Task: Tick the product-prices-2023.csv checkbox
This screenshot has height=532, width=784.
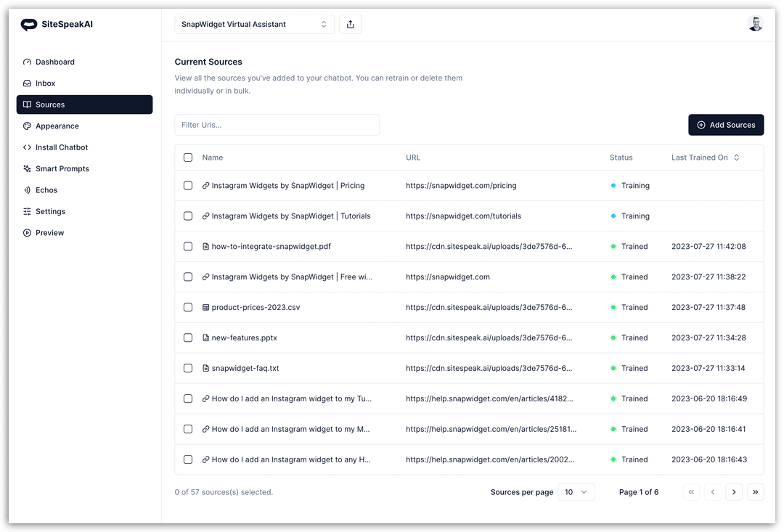Action: (188, 308)
